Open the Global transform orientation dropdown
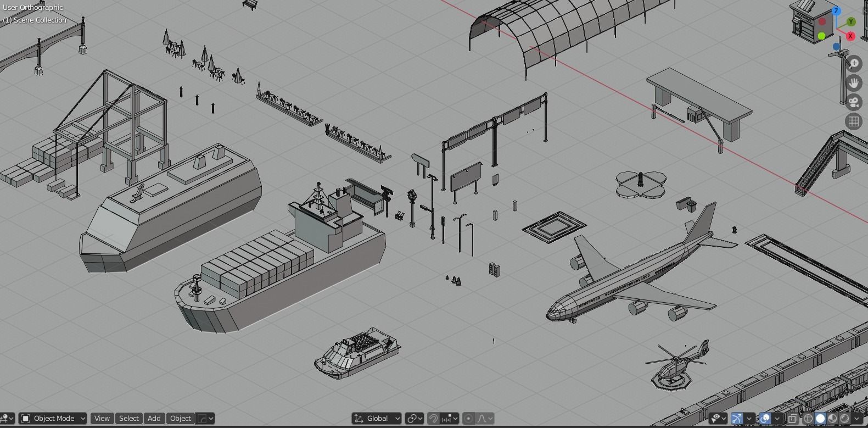The height and width of the screenshot is (428, 868). point(377,419)
